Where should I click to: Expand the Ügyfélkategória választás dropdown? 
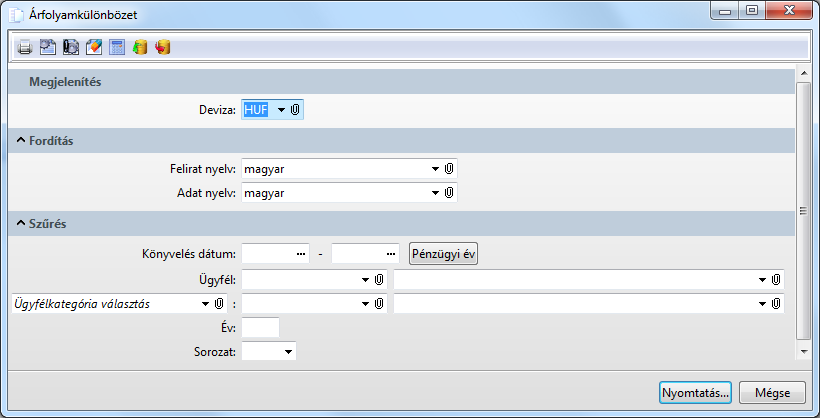coord(204,304)
